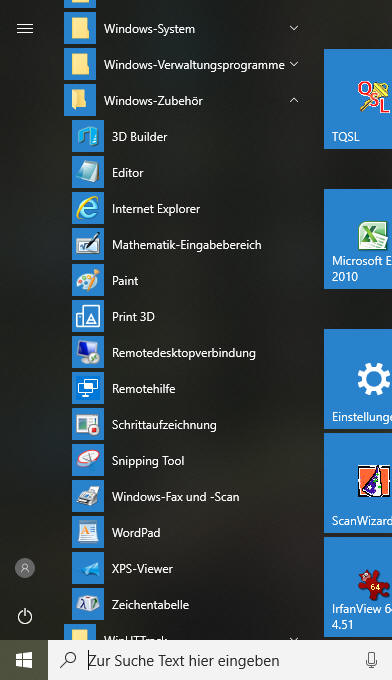The image size is (392, 680).
Task: Open Schrittaufzeichnung entry text
Action: 164,425
